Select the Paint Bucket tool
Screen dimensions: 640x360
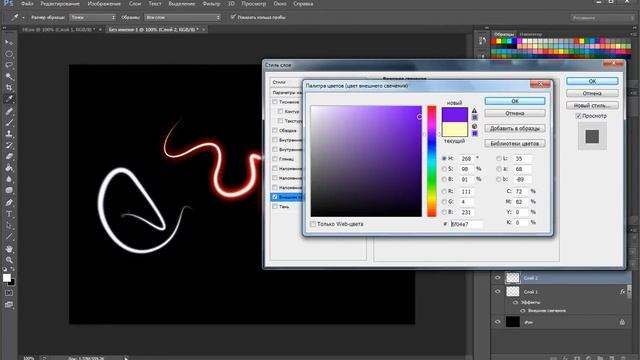coord(9,168)
